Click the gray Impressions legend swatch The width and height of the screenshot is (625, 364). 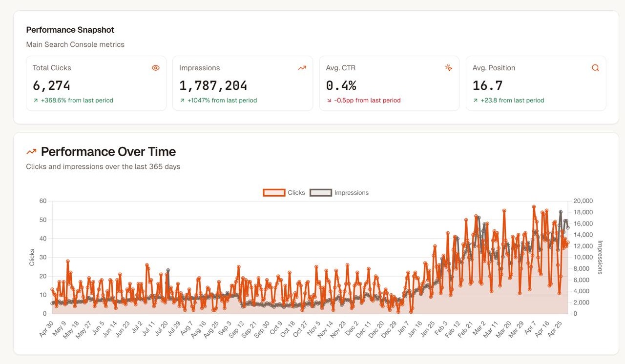tap(321, 193)
